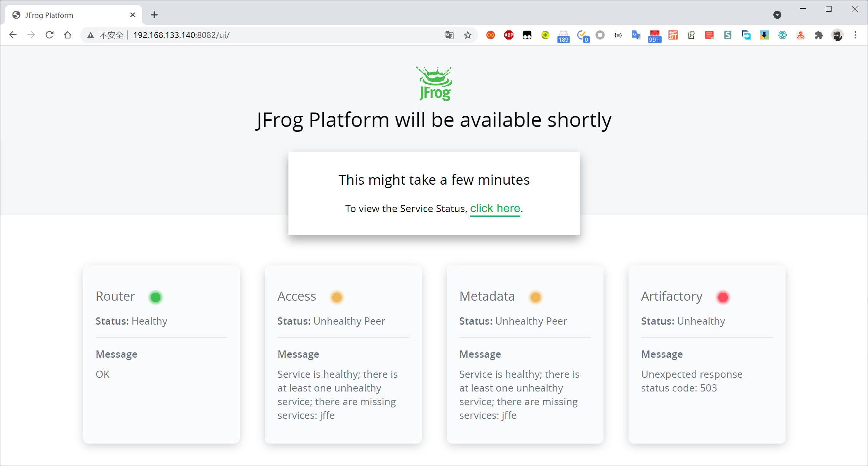Open the Extensions puzzle piece menu
Screen dimensions: 868x466
819,35
